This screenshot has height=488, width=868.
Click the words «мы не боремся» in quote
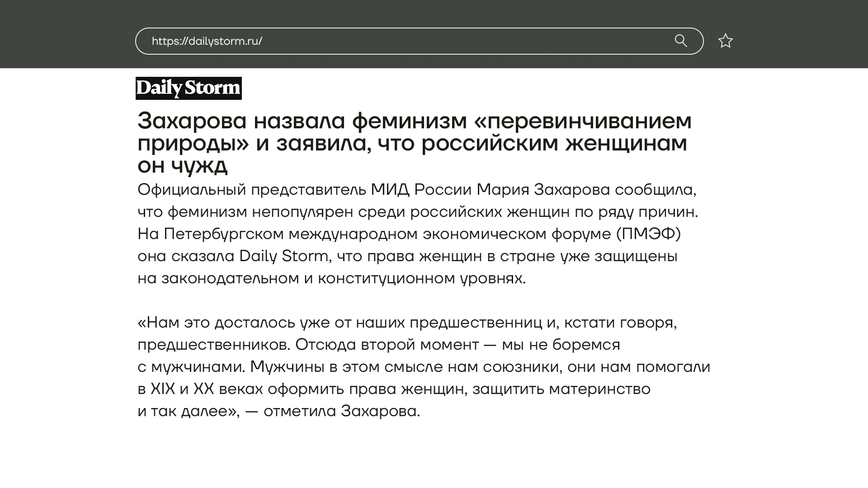(x=561, y=345)
